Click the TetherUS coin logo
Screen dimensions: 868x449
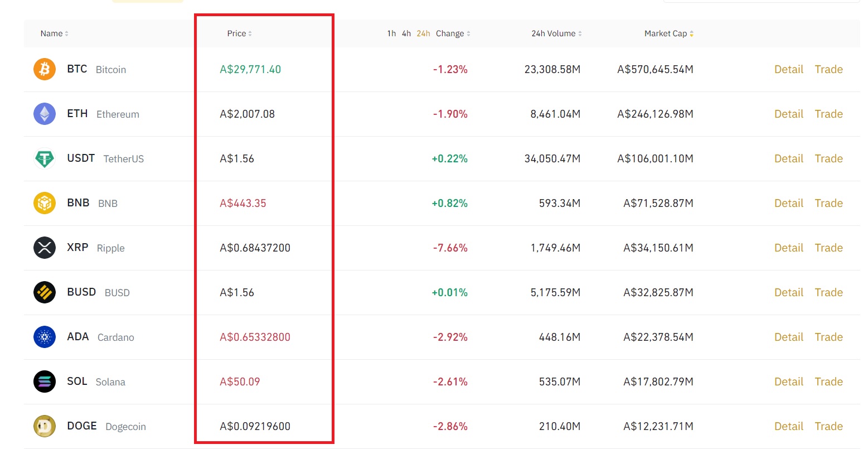45,158
